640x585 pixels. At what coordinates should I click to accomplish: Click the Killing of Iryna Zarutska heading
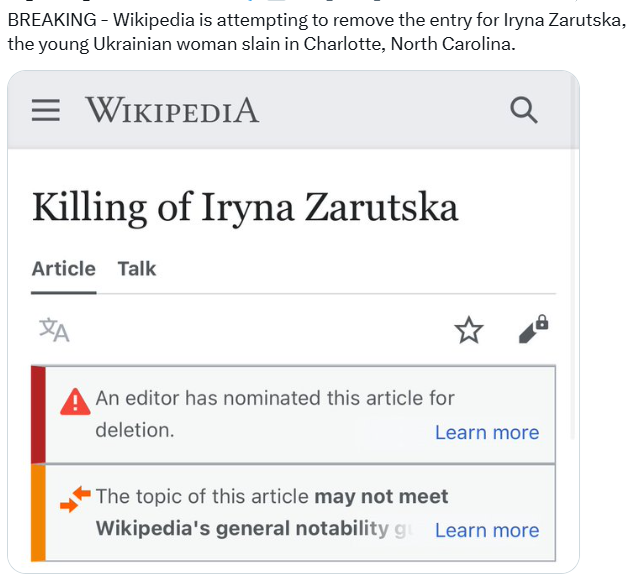coord(245,207)
